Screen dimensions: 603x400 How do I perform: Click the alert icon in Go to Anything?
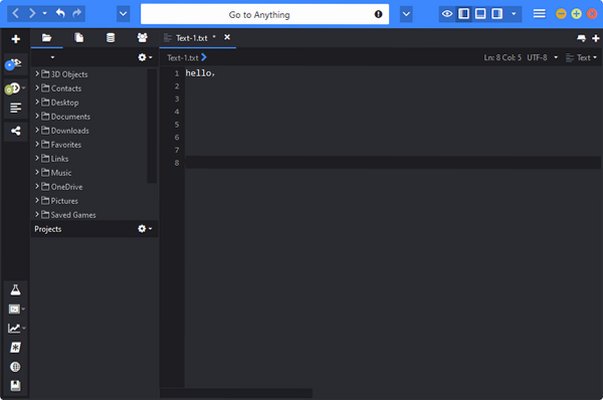point(378,14)
